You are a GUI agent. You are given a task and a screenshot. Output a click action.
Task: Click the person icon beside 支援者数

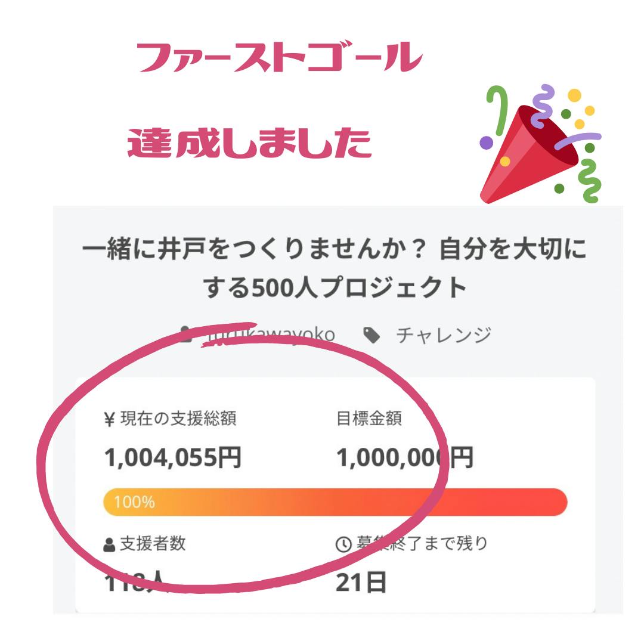pyautogui.click(x=109, y=545)
